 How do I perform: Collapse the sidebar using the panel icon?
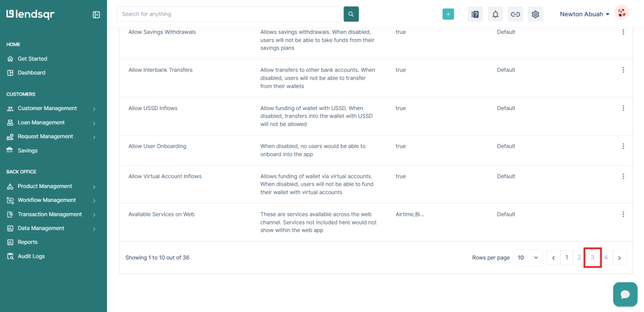point(96,14)
